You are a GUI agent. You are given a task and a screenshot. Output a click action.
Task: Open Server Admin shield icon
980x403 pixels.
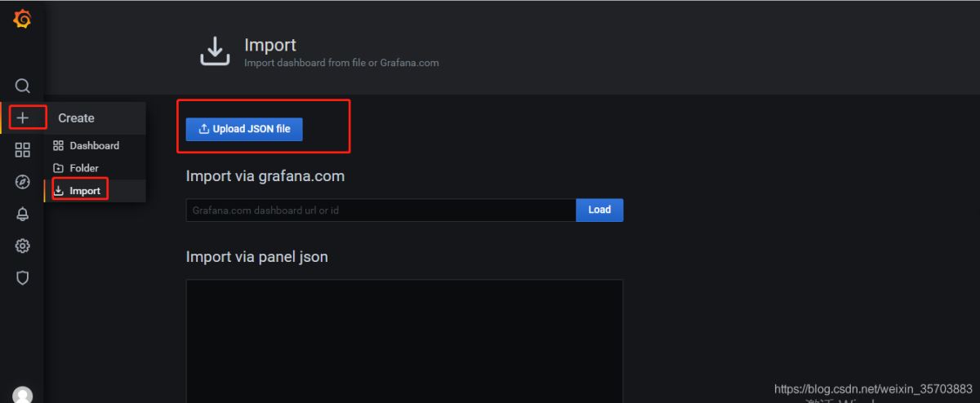click(23, 277)
